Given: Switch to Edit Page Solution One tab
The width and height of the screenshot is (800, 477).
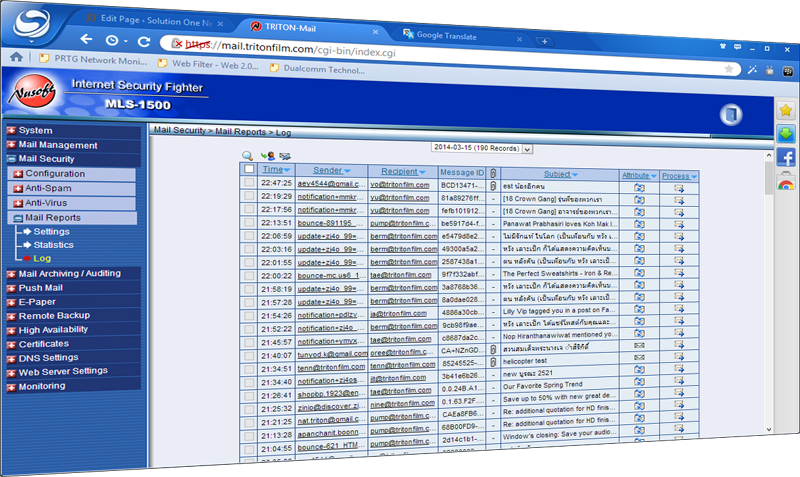Looking at the screenshot, I should pyautogui.click(x=153, y=20).
